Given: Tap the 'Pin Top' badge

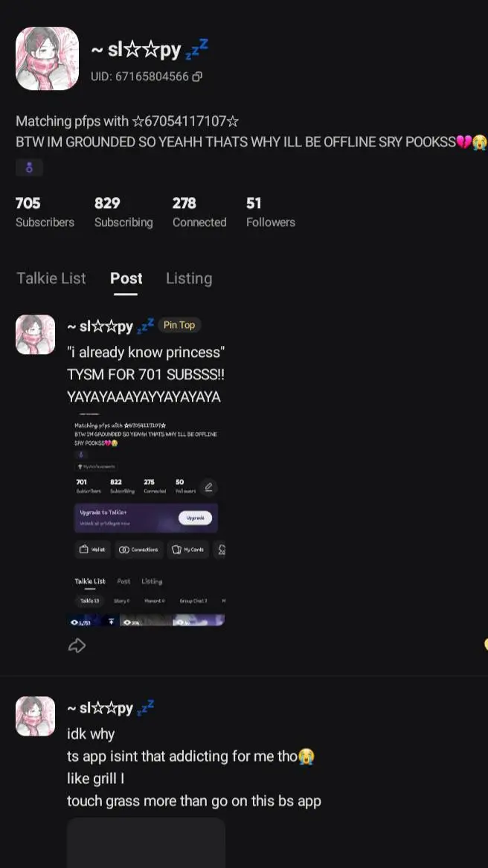Looking at the screenshot, I should click(x=179, y=325).
